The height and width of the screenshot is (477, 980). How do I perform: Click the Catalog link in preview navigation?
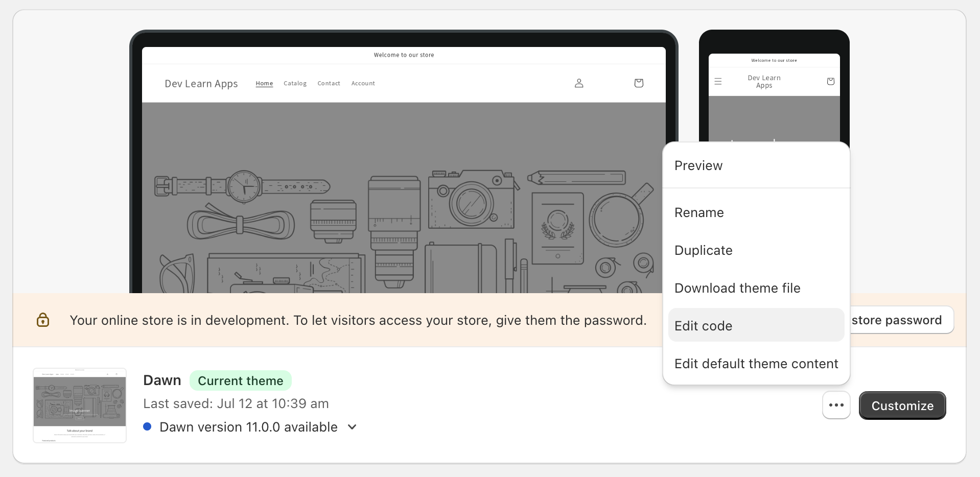295,83
